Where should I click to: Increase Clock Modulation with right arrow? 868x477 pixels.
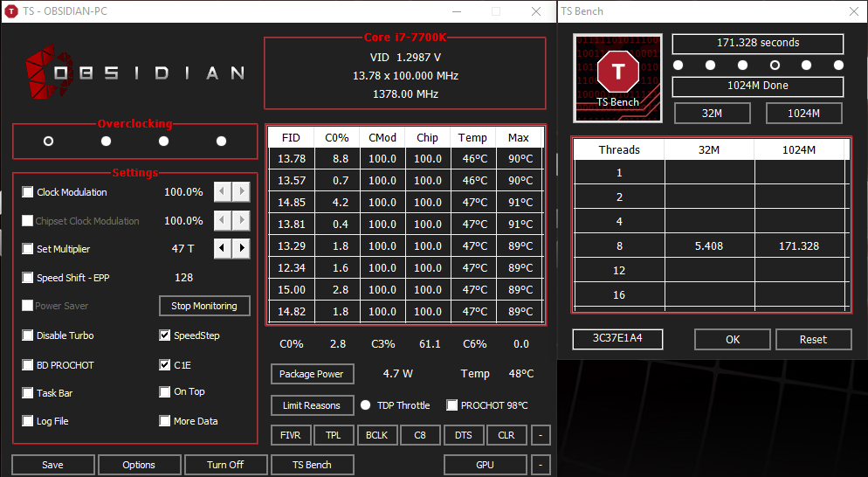pyautogui.click(x=241, y=192)
